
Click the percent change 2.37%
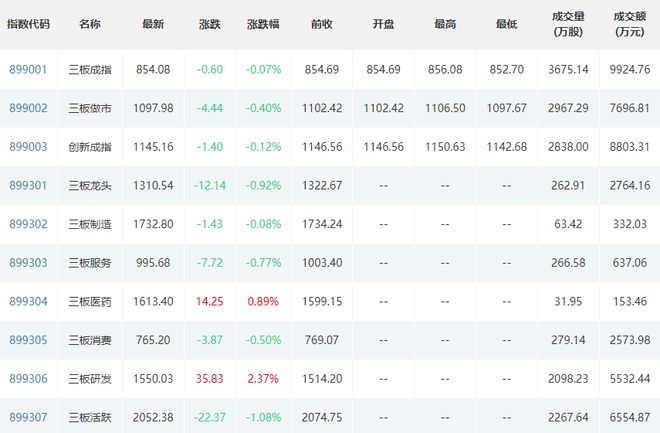tap(263, 379)
